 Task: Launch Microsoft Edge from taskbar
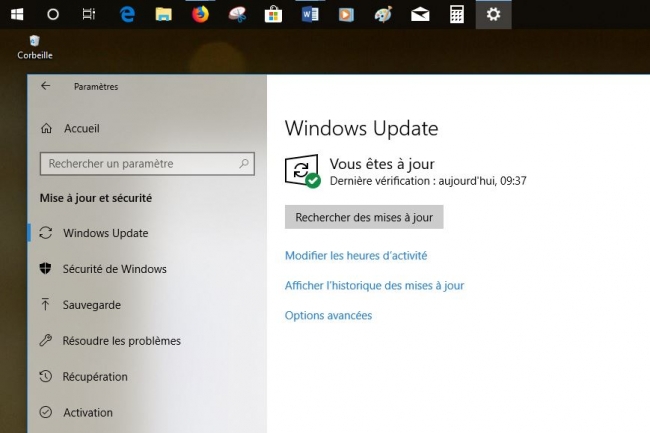[x=127, y=15]
